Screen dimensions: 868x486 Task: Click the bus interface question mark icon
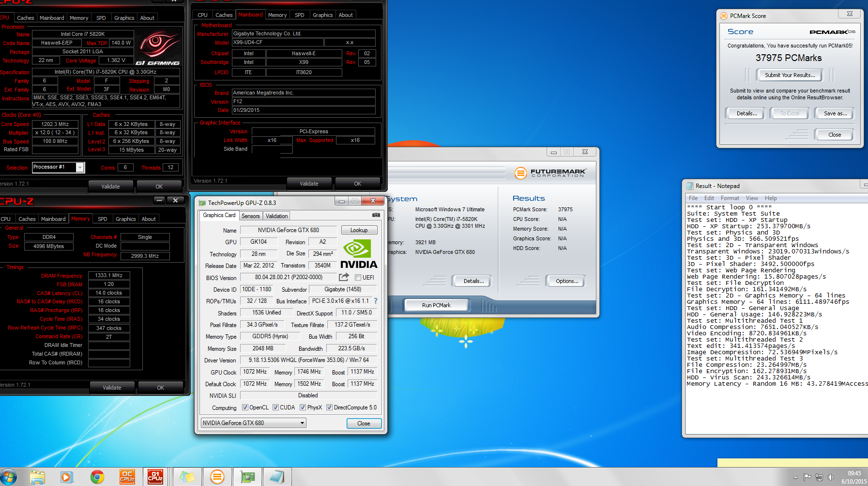375,301
